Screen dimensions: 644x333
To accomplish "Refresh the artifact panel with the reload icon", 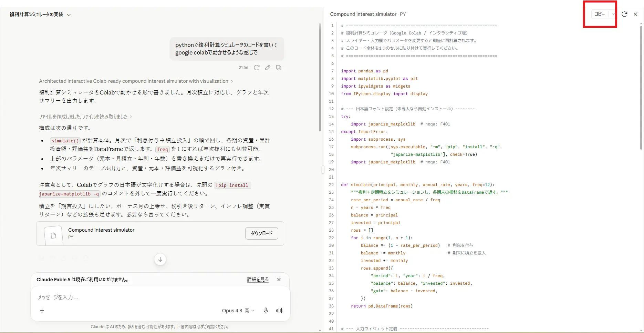I will [624, 14].
